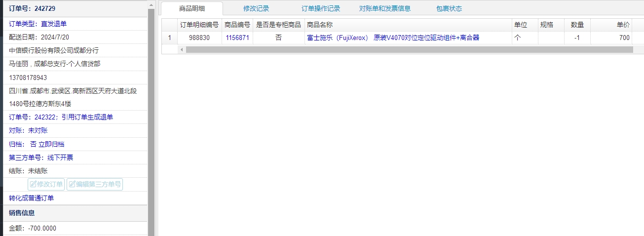Viewport: 644px width, 236px height.
Task: Click the 订单明细编号 column header
Action: coord(199,25)
